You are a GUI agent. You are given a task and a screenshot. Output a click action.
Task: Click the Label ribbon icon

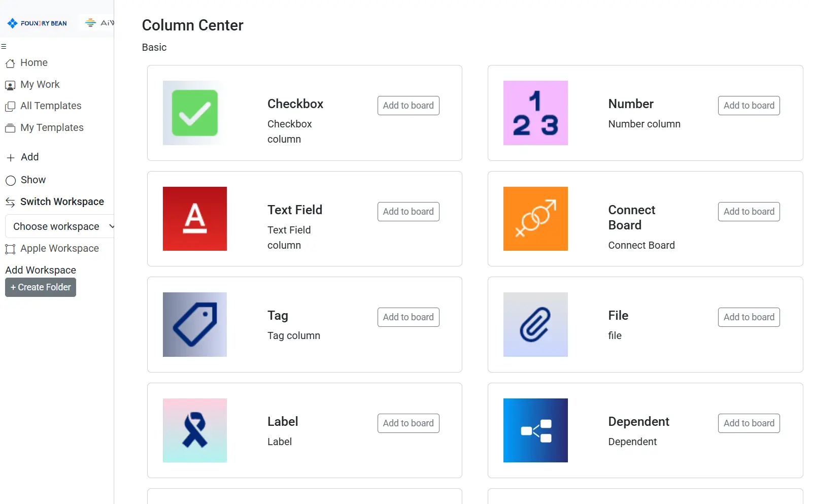[x=195, y=430]
